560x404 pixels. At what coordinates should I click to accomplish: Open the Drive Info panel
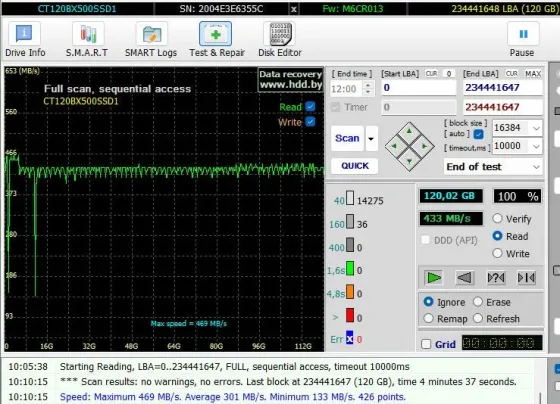(x=25, y=39)
